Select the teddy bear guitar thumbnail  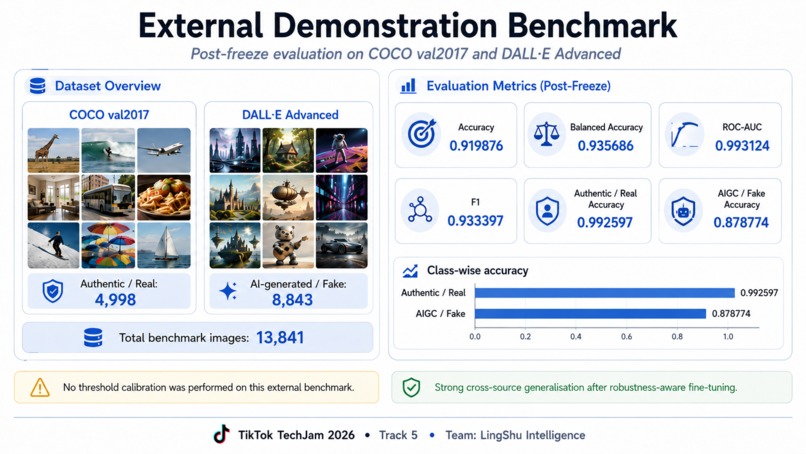click(288, 245)
